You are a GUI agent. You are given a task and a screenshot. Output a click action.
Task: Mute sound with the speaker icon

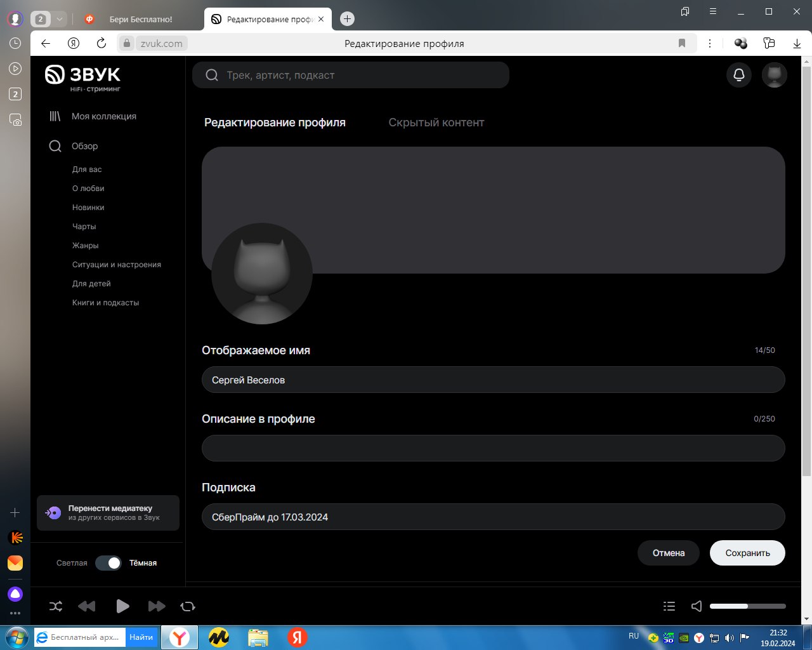697,606
